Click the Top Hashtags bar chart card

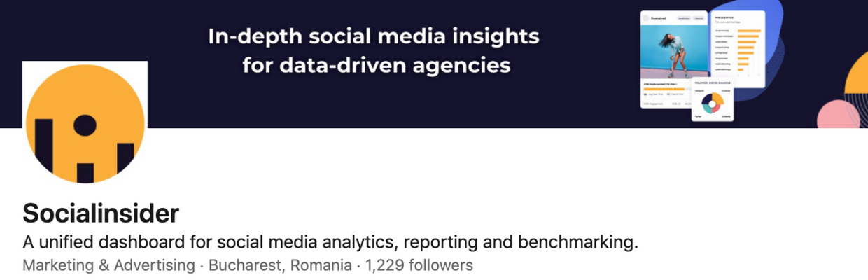[x=738, y=49]
